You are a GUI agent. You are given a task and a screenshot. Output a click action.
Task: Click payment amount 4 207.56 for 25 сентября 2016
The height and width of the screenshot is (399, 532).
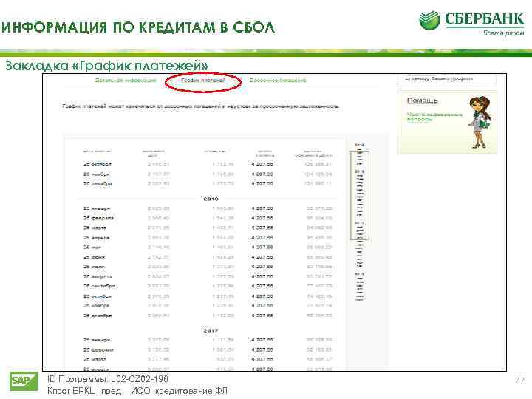tap(262, 286)
